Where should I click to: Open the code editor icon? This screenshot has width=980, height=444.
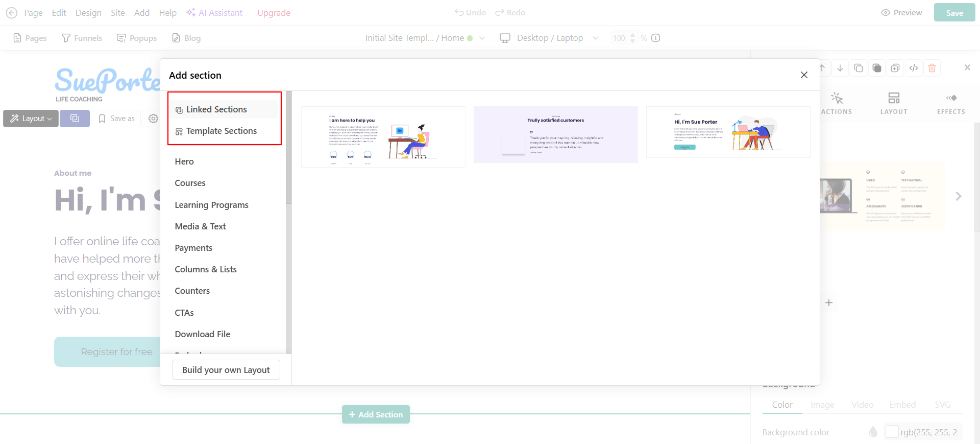pyautogui.click(x=914, y=68)
